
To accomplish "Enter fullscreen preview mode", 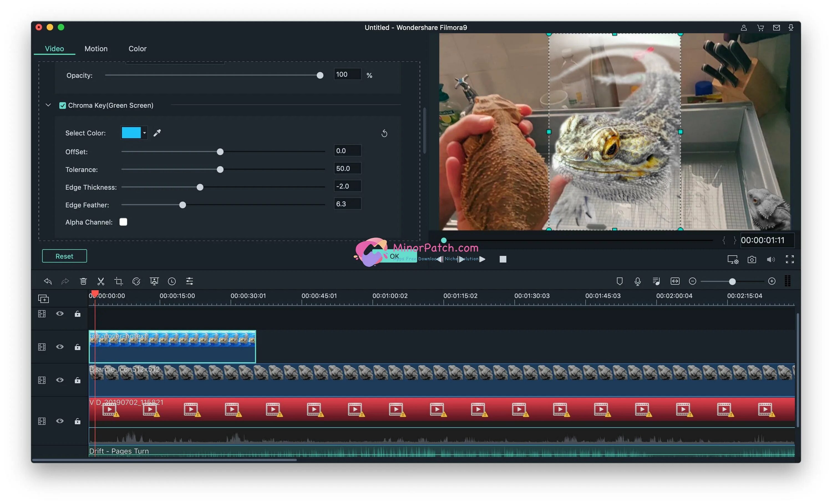I will tap(790, 259).
